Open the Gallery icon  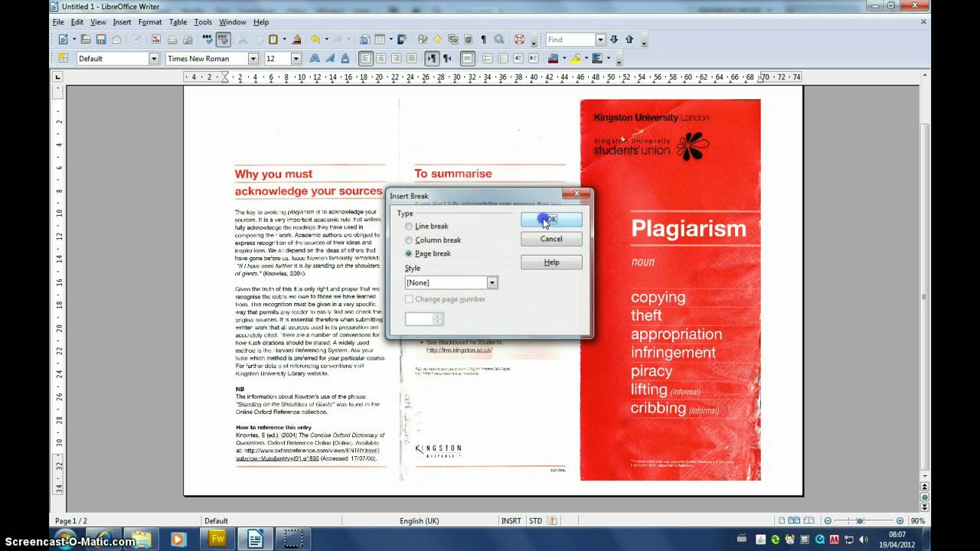[x=452, y=40]
